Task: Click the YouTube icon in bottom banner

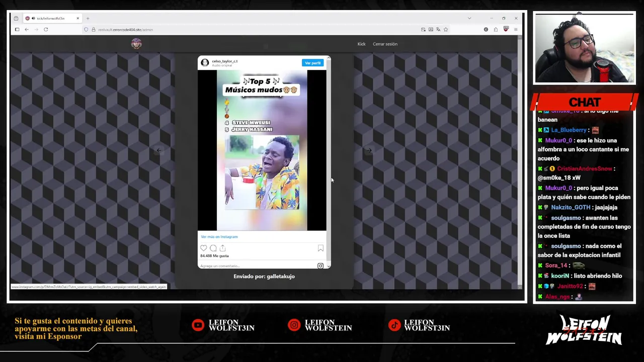Action: [x=198, y=325]
